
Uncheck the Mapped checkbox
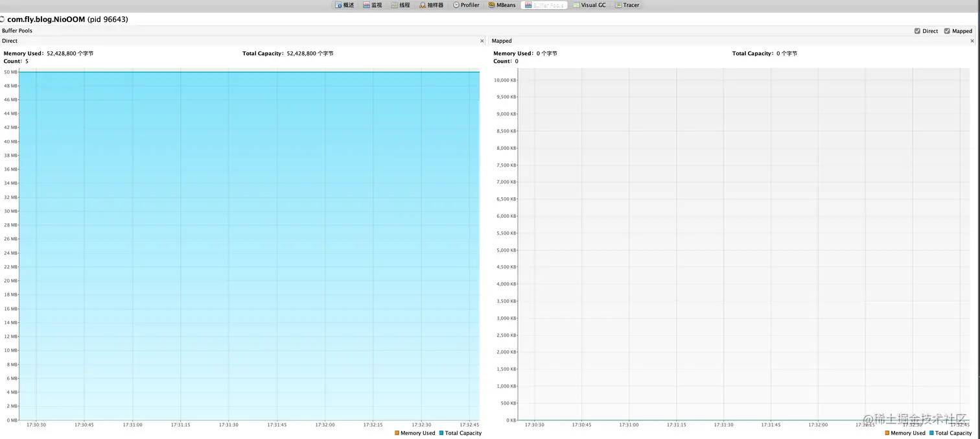[x=947, y=31]
